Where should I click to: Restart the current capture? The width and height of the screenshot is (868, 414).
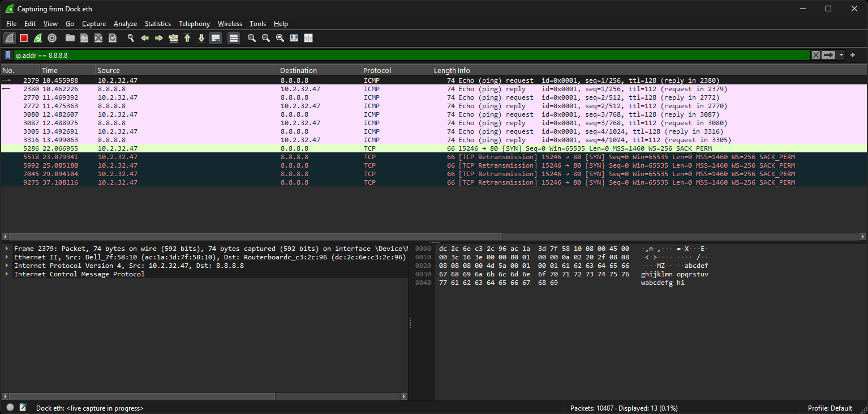pyautogui.click(x=38, y=38)
